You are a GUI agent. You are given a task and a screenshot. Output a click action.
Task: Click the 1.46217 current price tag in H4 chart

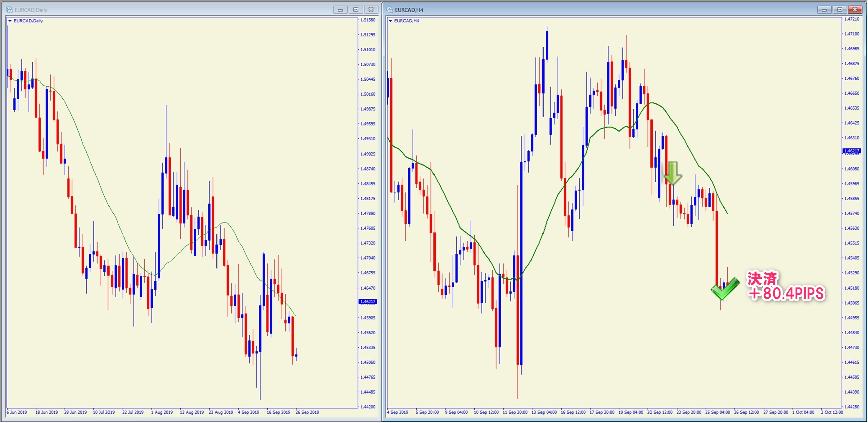852,151
